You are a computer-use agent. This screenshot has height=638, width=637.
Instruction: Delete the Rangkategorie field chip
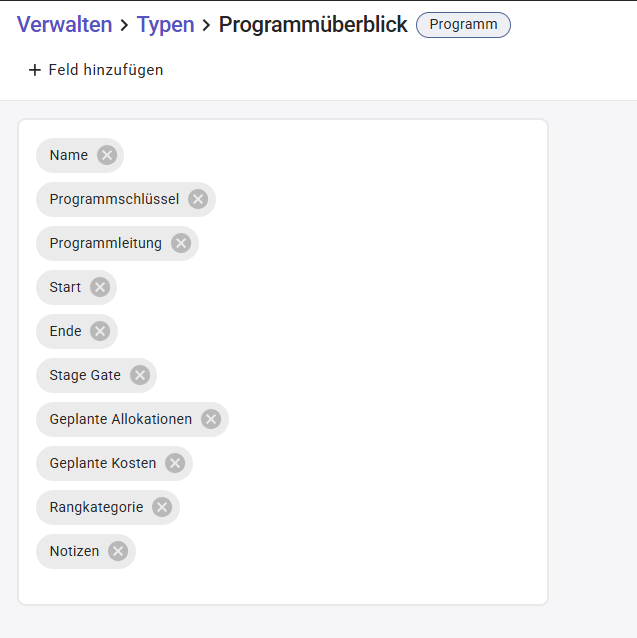[162, 507]
